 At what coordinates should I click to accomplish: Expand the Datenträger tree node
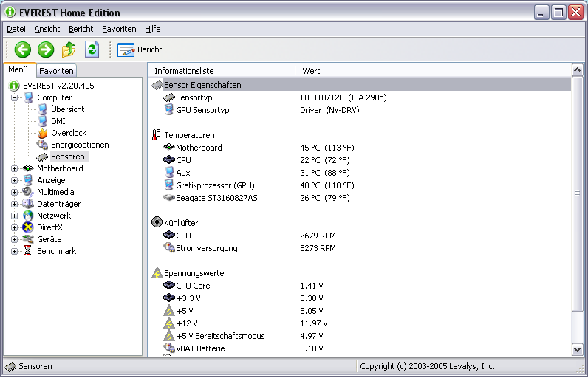tap(14, 205)
